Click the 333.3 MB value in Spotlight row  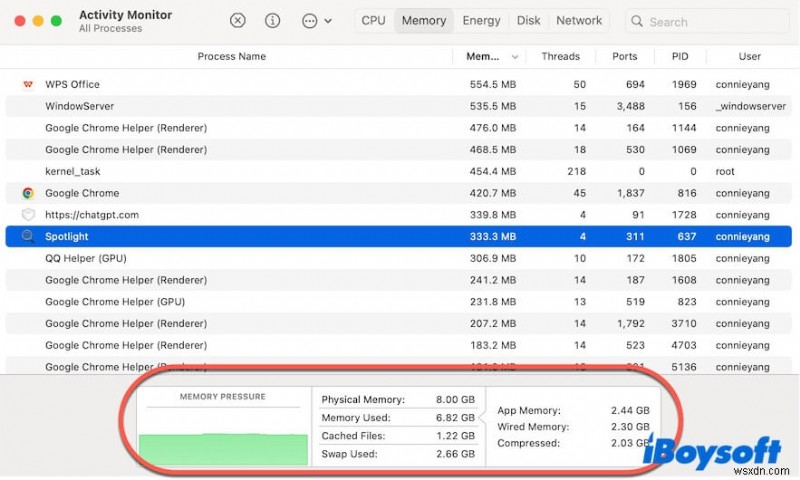[x=492, y=236]
